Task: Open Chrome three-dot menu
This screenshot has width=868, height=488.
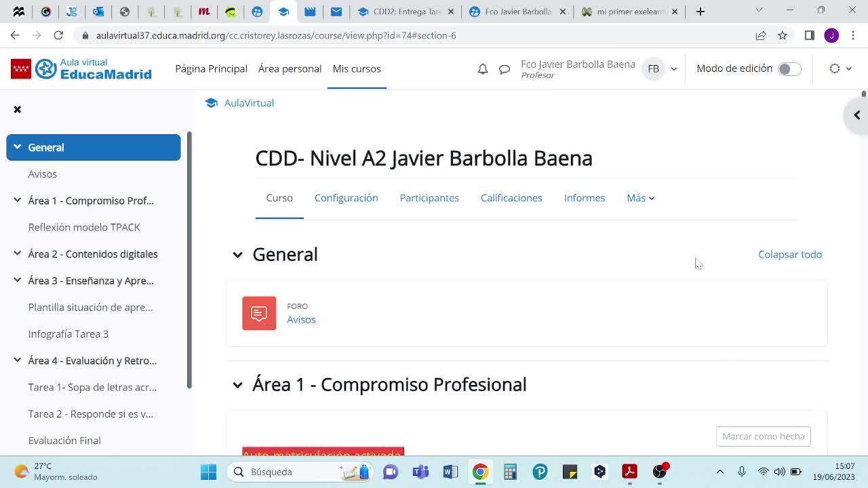Action: [x=853, y=35]
